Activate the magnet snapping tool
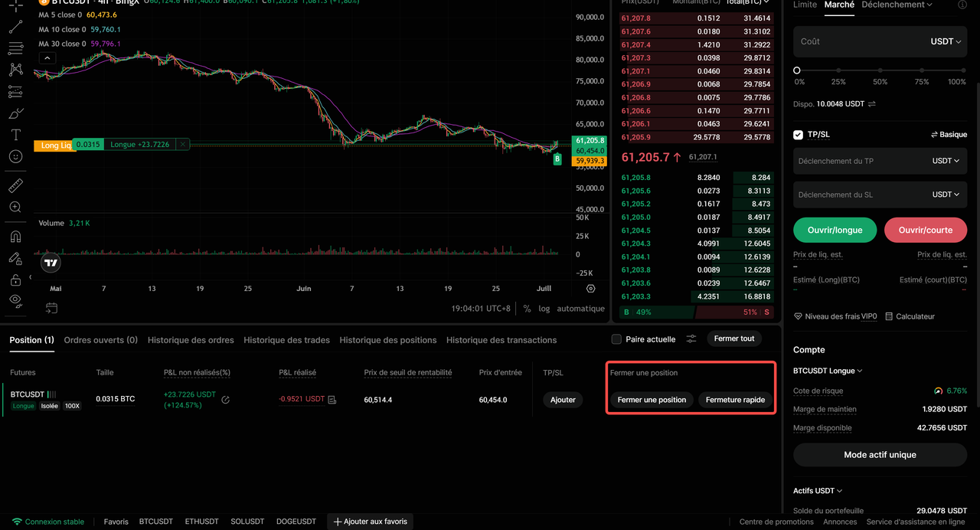 [x=15, y=237]
